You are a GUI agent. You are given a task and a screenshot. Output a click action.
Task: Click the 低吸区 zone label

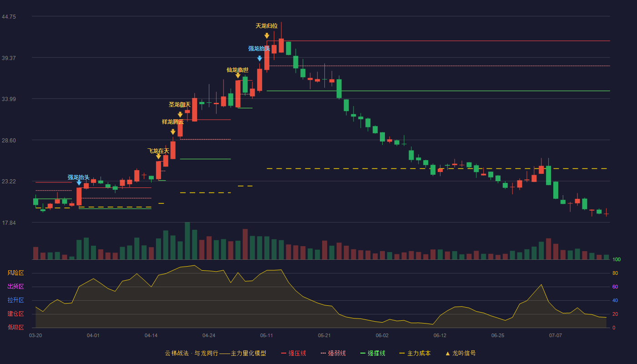click(16, 327)
